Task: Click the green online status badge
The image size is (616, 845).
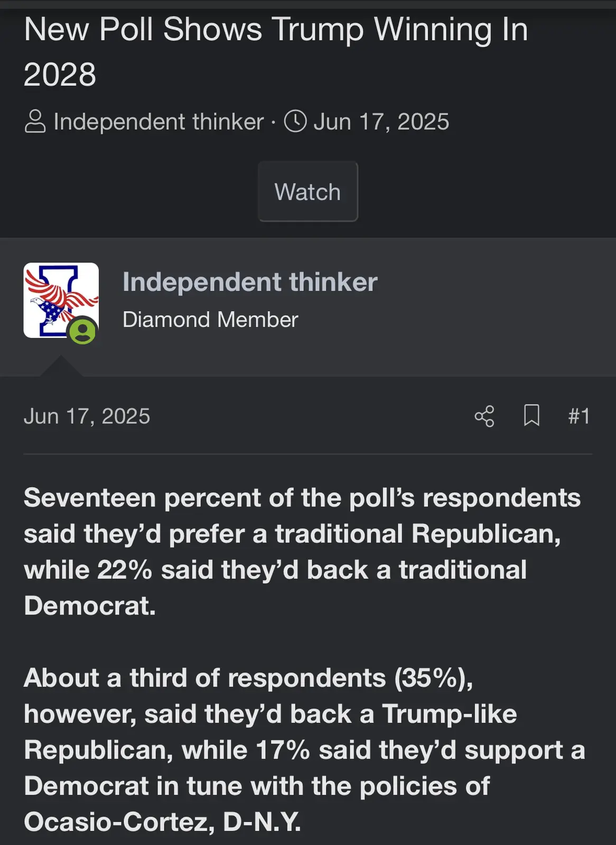Action: coord(83,331)
